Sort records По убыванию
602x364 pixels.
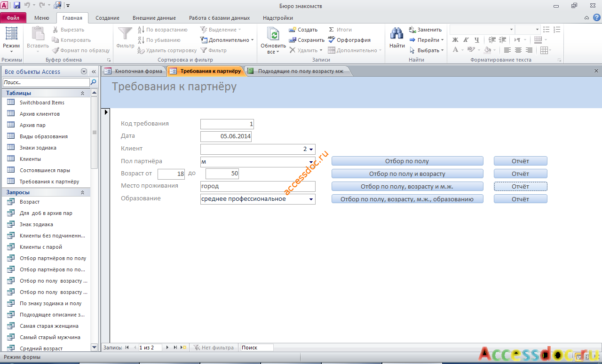159,40
